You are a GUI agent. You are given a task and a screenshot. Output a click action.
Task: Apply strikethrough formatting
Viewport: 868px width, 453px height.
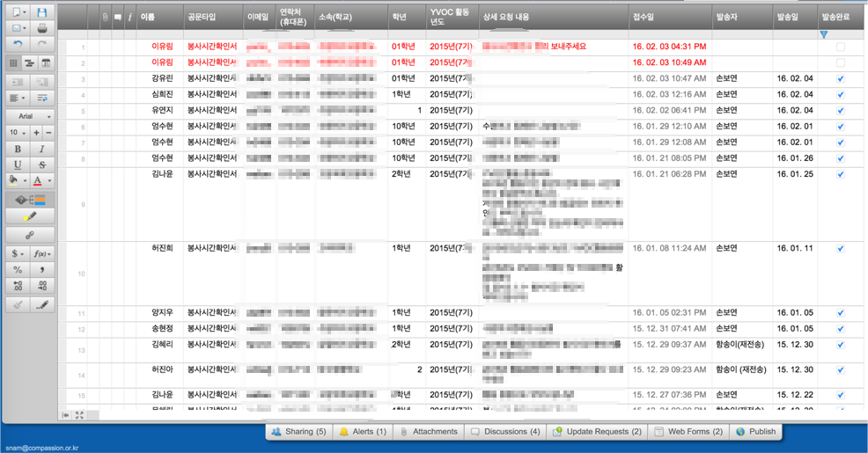[x=42, y=164]
